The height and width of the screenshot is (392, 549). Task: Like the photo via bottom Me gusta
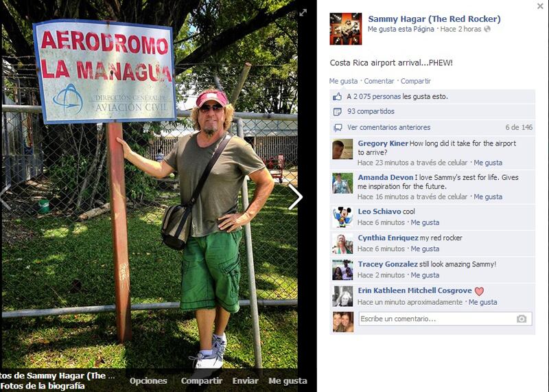coord(288,381)
